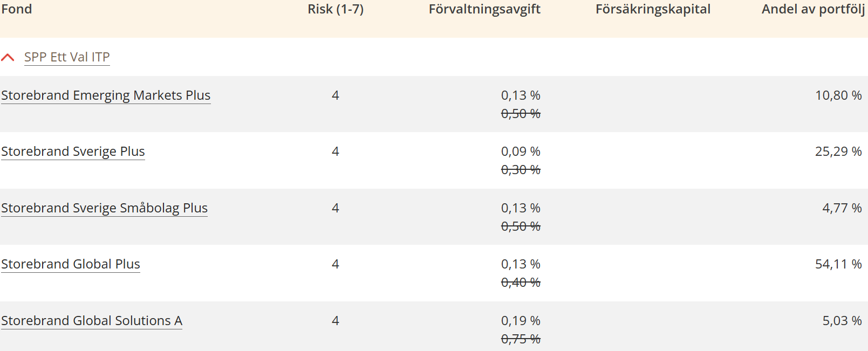The width and height of the screenshot is (868, 351).
Task: Open Storebrand Global Solutions A fund
Action: 92,321
